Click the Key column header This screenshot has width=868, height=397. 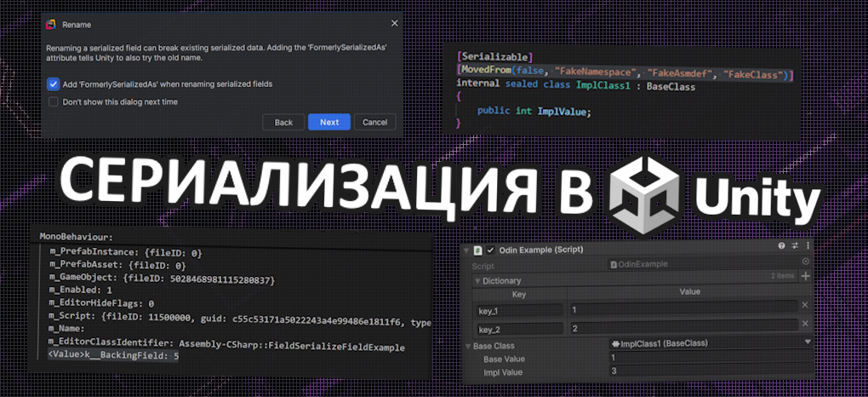(519, 295)
